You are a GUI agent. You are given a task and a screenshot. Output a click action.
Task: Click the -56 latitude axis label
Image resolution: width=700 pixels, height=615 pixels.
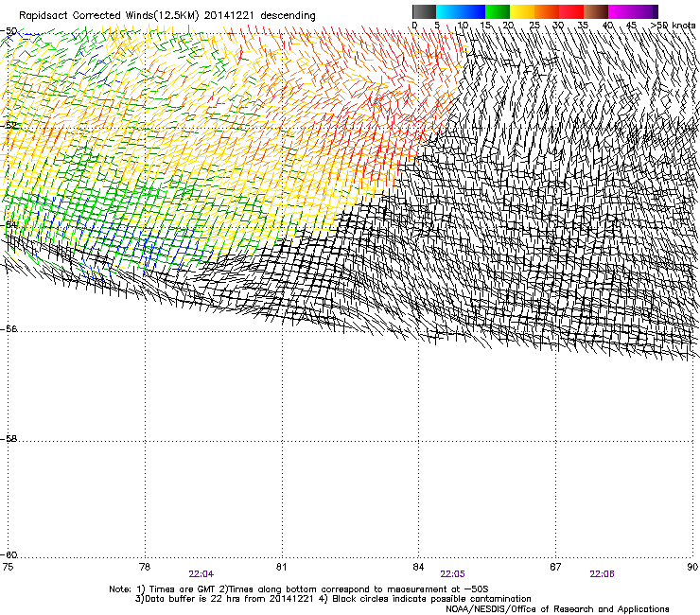click(x=9, y=328)
